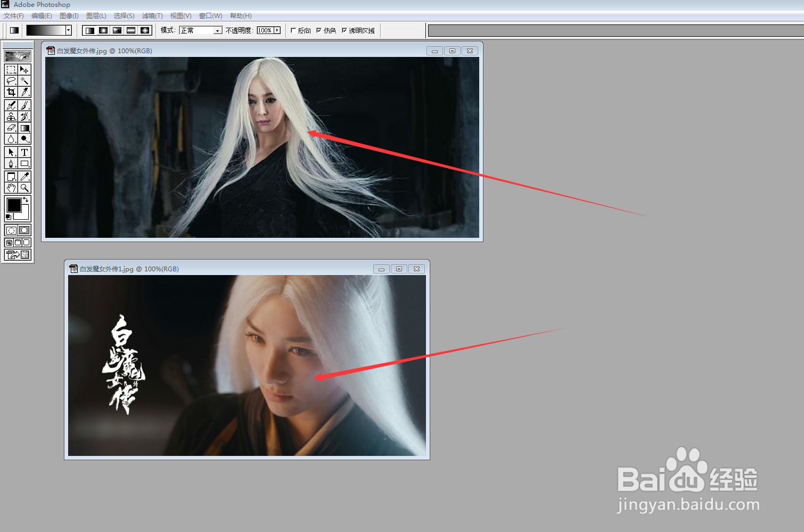The width and height of the screenshot is (804, 532).
Task: Open the 图层(L) menu
Action: coord(96,16)
